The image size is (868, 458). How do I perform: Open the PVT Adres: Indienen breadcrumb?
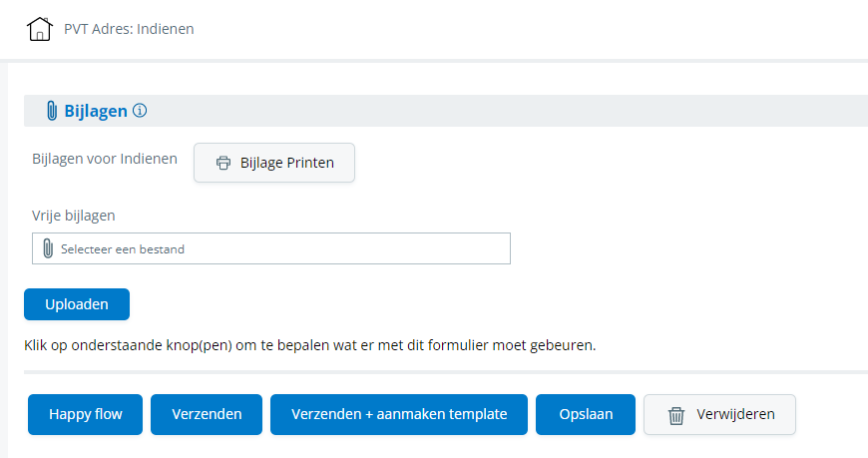[x=129, y=29]
